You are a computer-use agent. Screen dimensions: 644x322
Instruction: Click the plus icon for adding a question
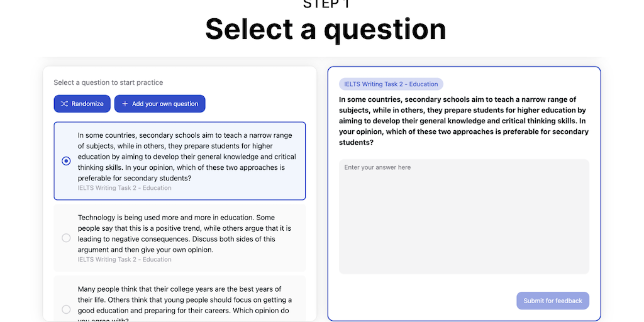[125, 104]
